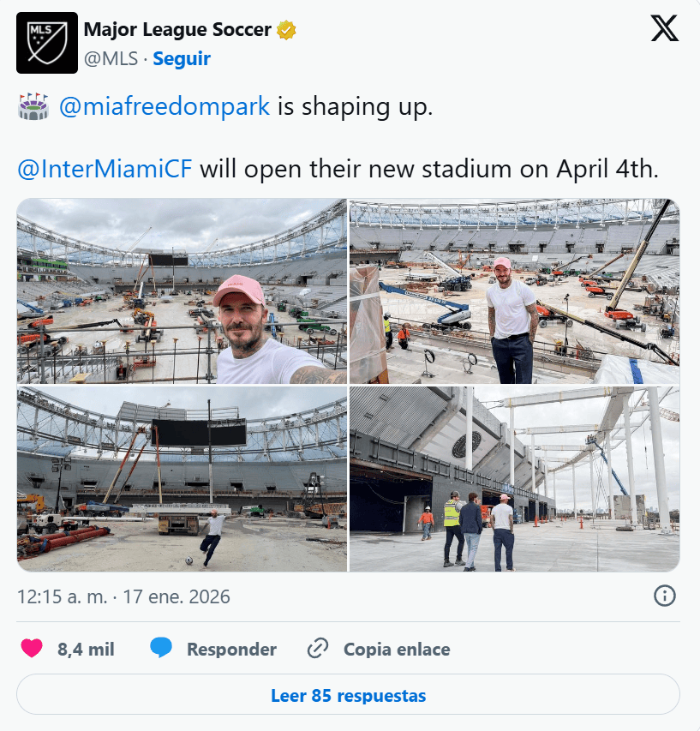
Task: Like the tweet with the heart icon
Action: pos(32,649)
